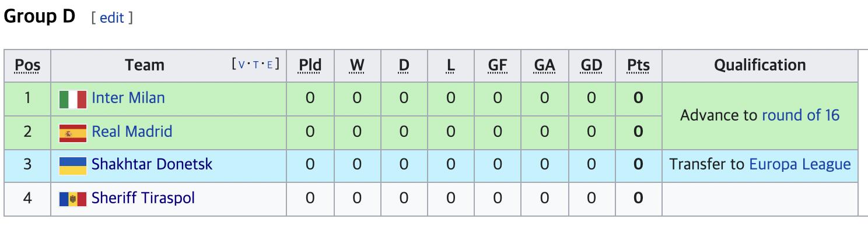Follow the round of 16 link

[x=801, y=115]
